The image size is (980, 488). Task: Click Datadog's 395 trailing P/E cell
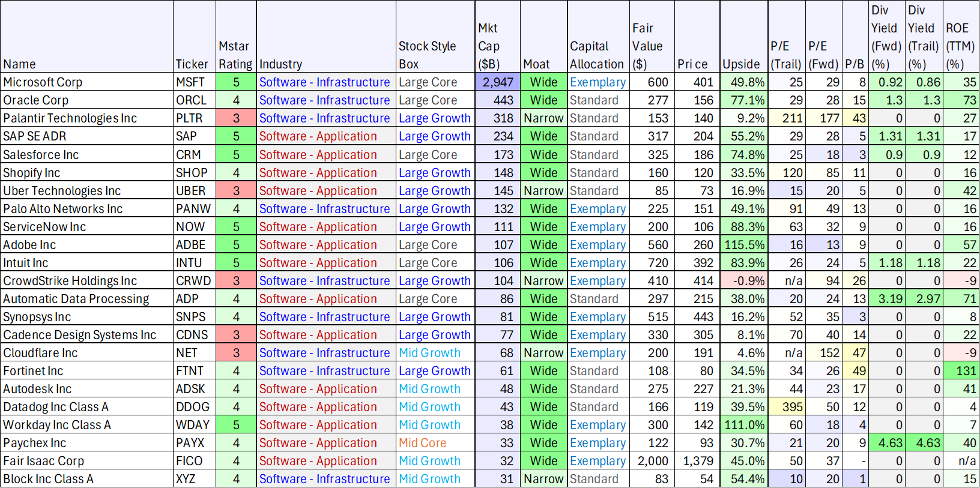click(x=787, y=406)
